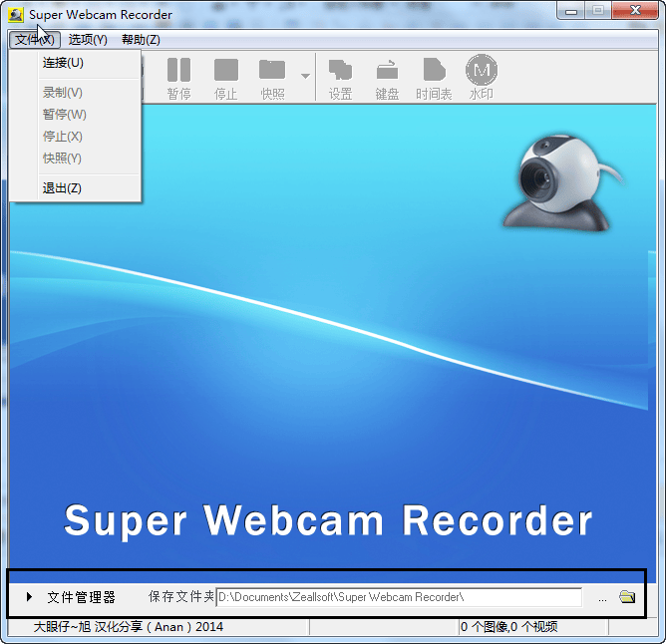
Task: Minimize the Super Webcam Recorder window
Action: tap(571, 11)
